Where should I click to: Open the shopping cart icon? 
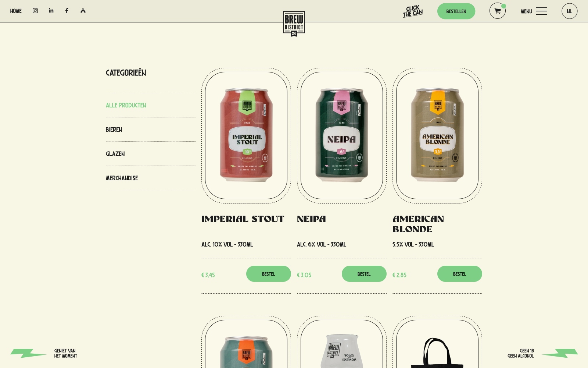pyautogui.click(x=498, y=11)
